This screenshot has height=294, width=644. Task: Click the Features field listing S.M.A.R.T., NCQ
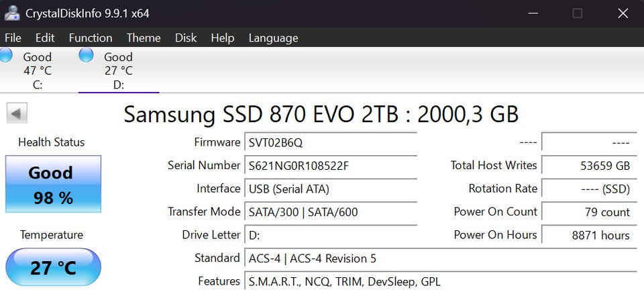point(441,282)
